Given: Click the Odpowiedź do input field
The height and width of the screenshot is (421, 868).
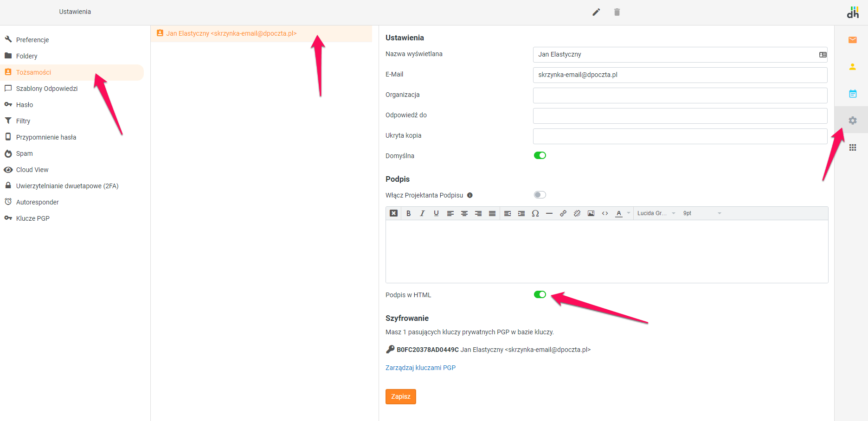Looking at the screenshot, I should pos(680,116).
